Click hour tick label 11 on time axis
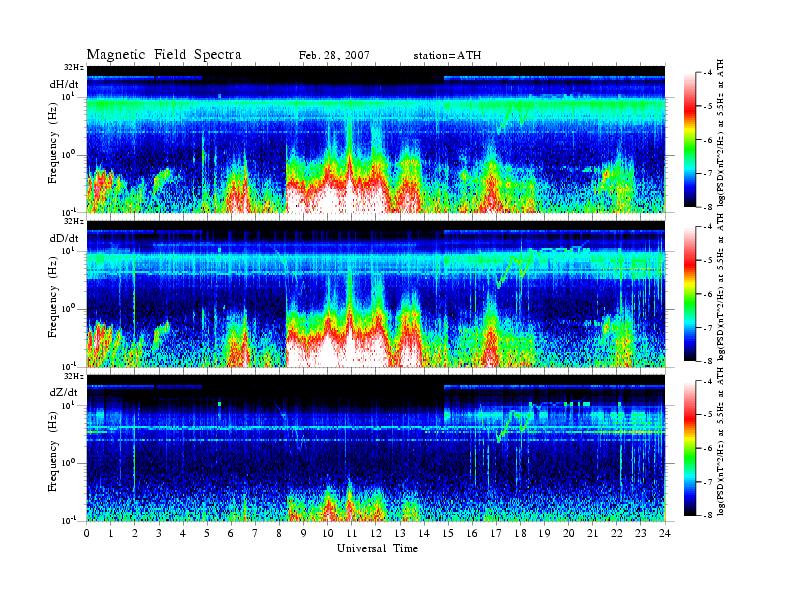The height and width of the screenshot is (612, 792). [x=352, y=534]
